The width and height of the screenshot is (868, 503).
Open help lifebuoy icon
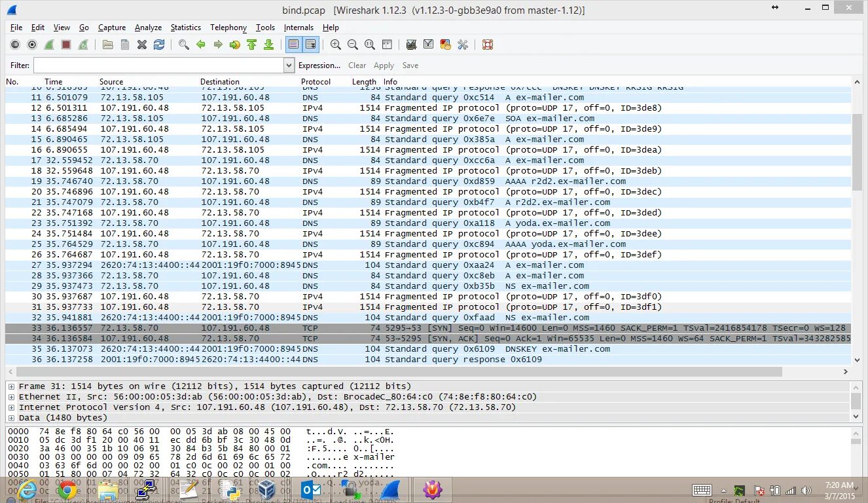pos(487,45)
